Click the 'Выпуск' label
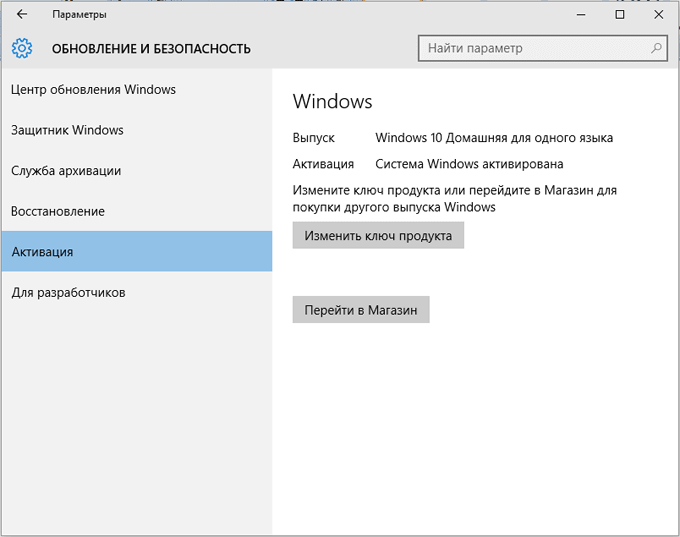Image resolution: width=680 pixels, height=537 pixels. [314, 138]
